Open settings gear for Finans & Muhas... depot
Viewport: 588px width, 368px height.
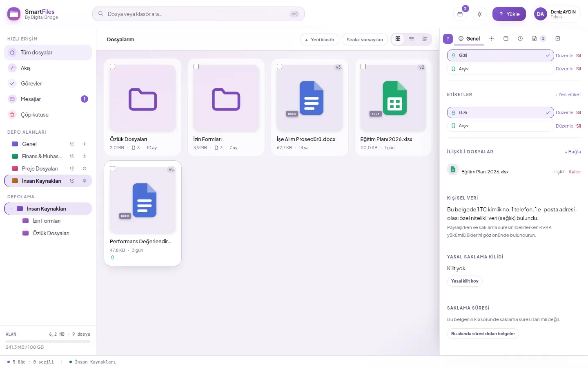click(x=85, y=156)
